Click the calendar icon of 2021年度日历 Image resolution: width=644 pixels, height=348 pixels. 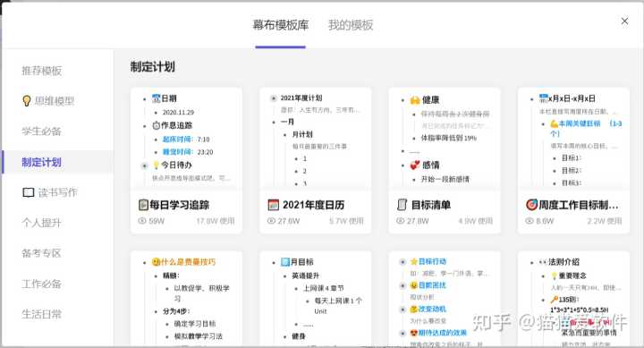[x=273, y=205]
